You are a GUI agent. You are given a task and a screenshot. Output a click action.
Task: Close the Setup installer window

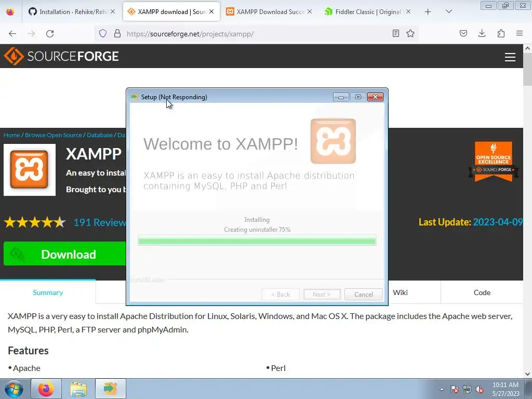(375, 97)
